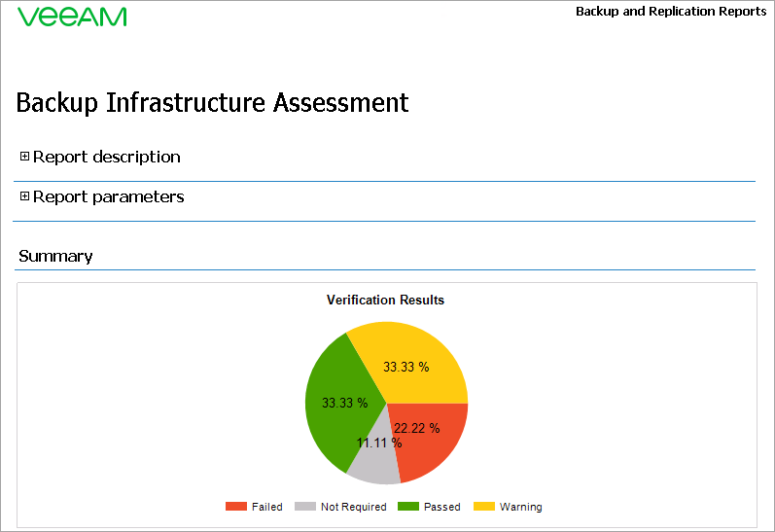Click the Verification Results chart title
Screen dimensions: 775x532
click(x=385, y=301)
